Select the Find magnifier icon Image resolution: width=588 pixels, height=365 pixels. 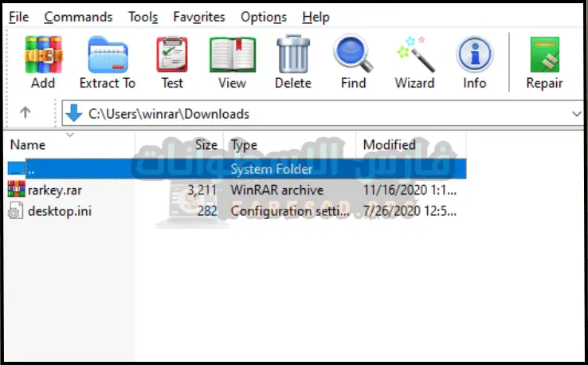(x=353, y=56)
